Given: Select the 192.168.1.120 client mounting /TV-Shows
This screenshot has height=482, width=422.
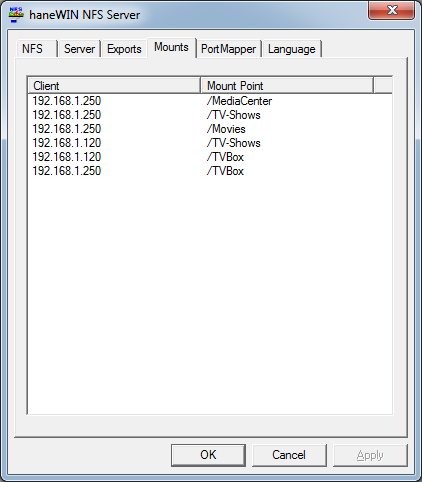Looking at the screenshot, I should 67,143.
